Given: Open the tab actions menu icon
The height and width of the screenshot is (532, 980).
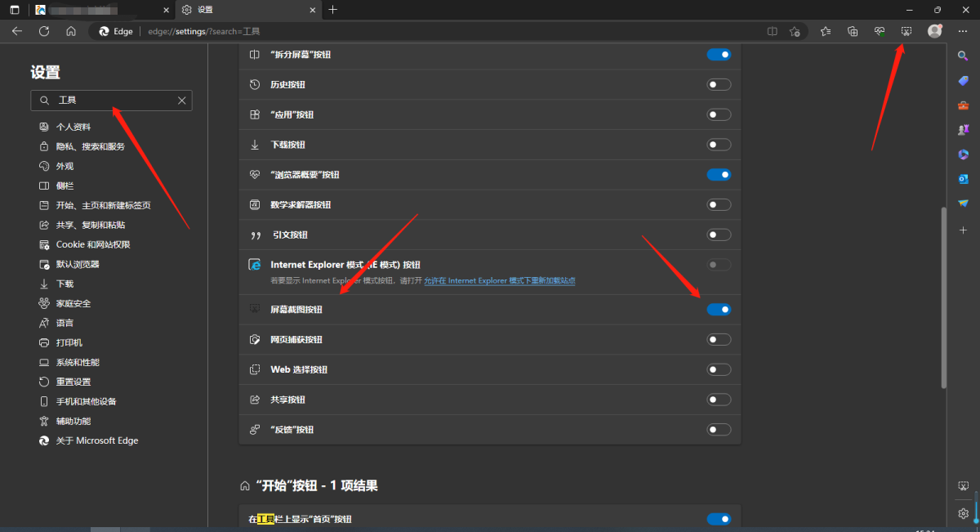Looking at the screenshot, I should tap(15, 10).
